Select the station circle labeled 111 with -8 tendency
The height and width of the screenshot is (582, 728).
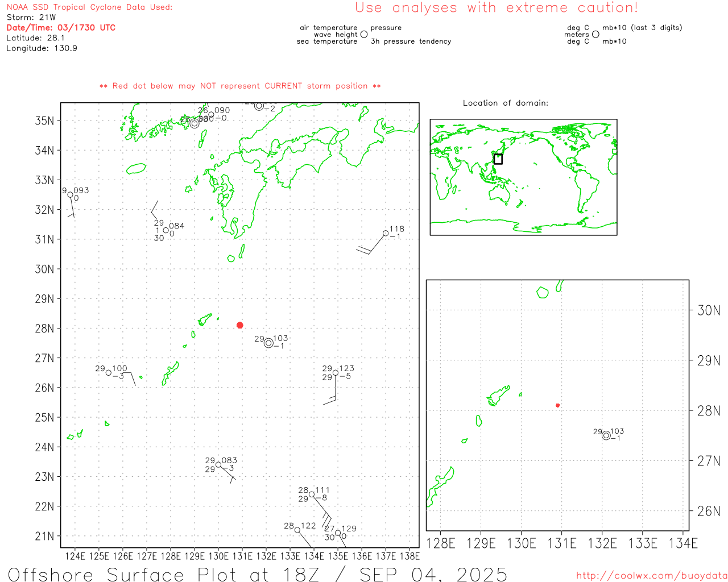[x=312, y=494]
